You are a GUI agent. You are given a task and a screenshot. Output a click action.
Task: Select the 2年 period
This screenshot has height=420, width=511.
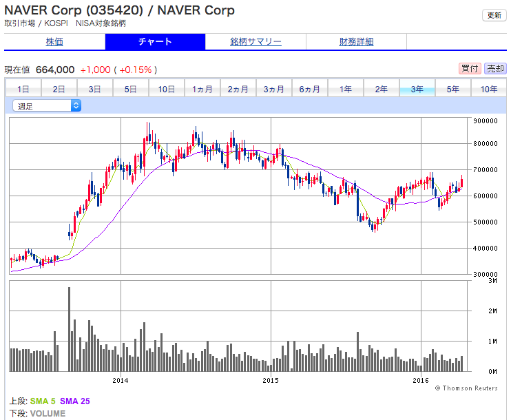click(382, 89)
